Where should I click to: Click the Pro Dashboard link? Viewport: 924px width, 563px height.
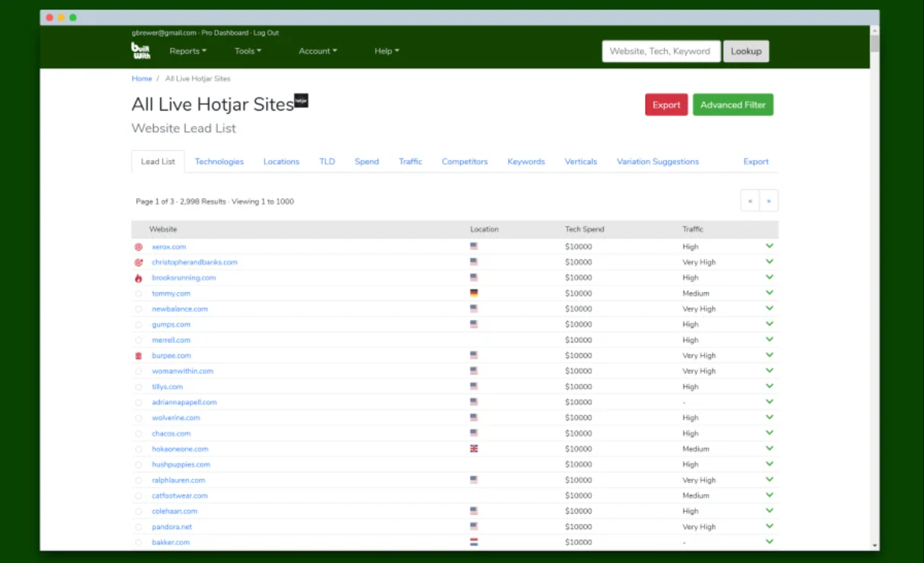click(225, 32)
